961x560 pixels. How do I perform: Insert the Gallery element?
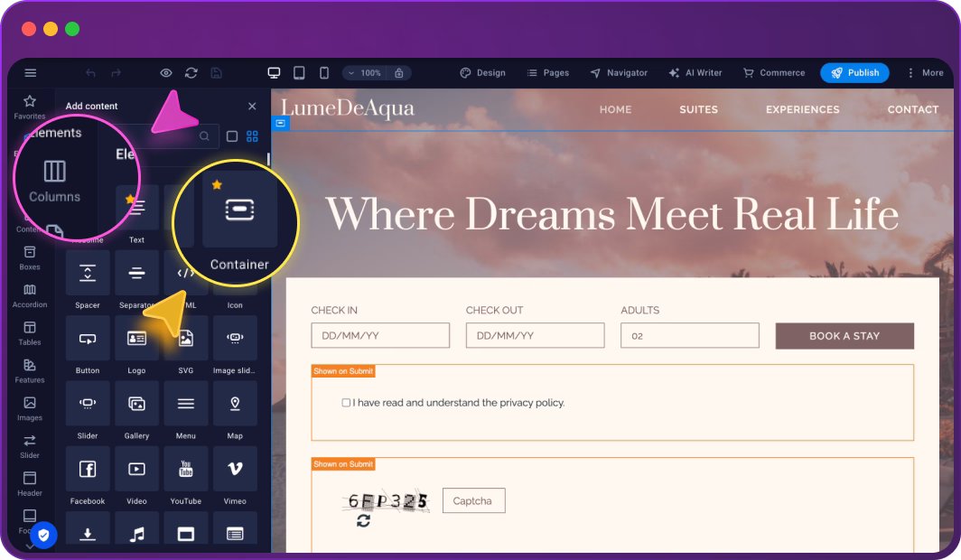click(x=136, y=404)
